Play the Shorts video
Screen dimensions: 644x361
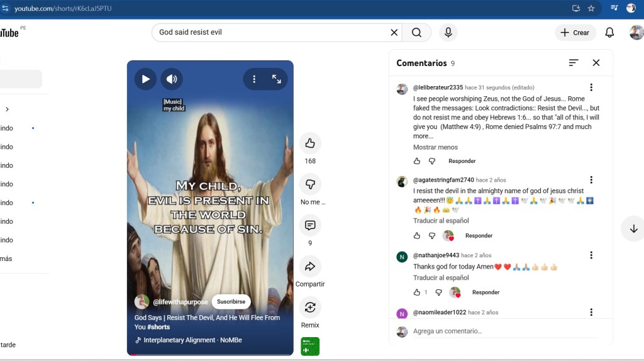click(x=145, y=79)
